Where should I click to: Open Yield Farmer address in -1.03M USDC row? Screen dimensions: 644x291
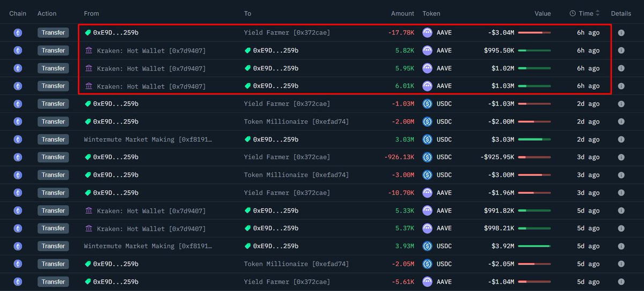click(287, 104)
